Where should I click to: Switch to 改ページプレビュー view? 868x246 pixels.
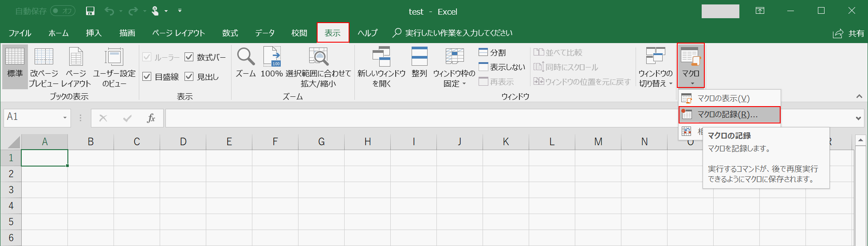(x=43, y=67)
